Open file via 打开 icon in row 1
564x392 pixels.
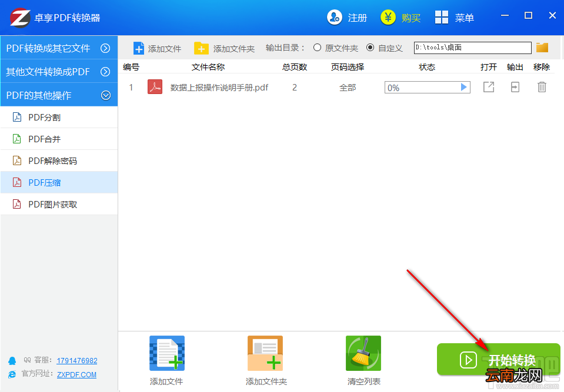(489, 87)
